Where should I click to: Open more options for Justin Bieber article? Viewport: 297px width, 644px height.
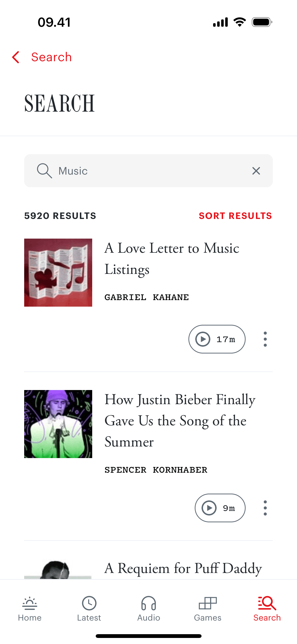(x=265, y=508)
